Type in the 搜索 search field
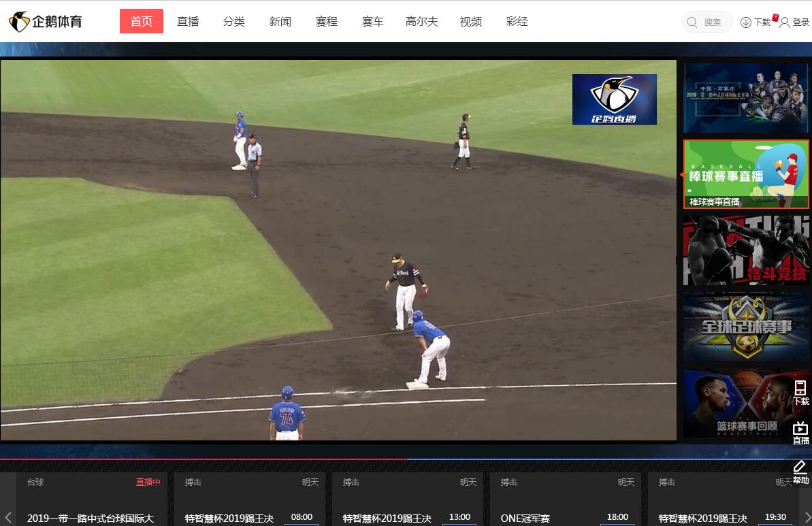 tap(714, 22)
